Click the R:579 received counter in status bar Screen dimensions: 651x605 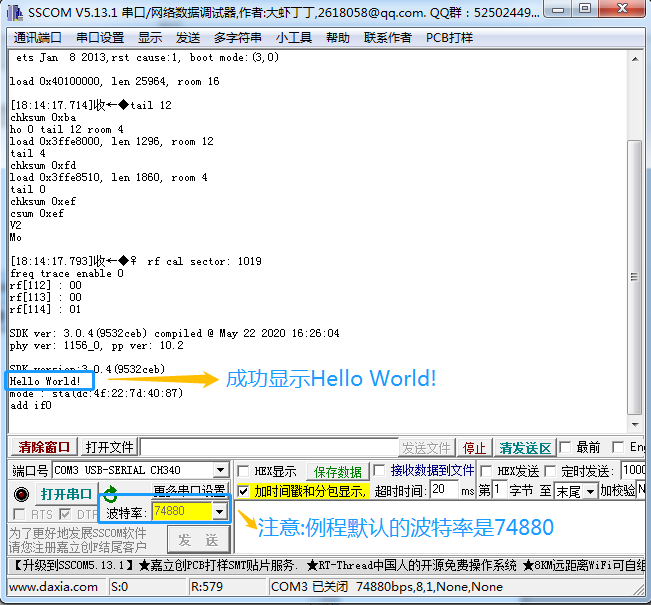click(206, 587)
